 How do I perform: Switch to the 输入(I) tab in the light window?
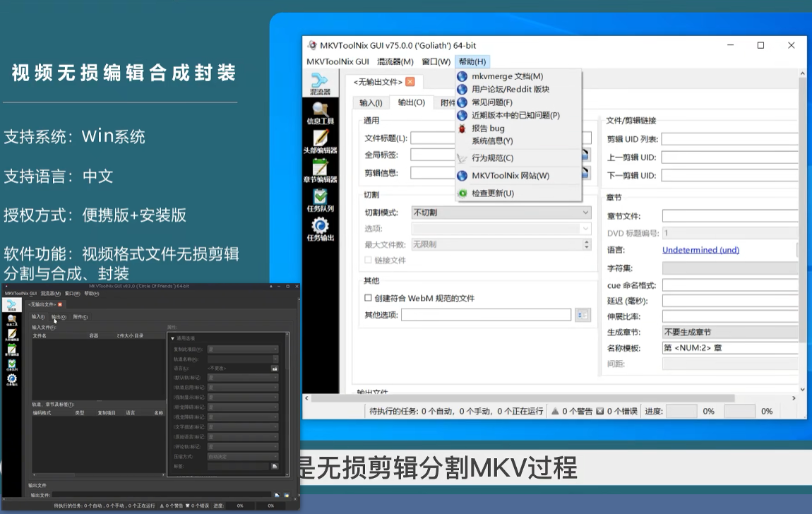tap(371, 102)
